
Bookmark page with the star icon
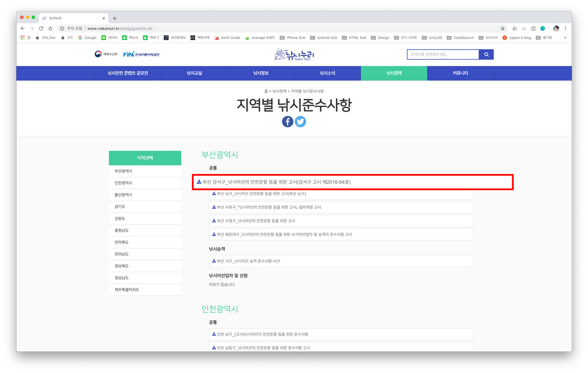[x=503, y=28]
